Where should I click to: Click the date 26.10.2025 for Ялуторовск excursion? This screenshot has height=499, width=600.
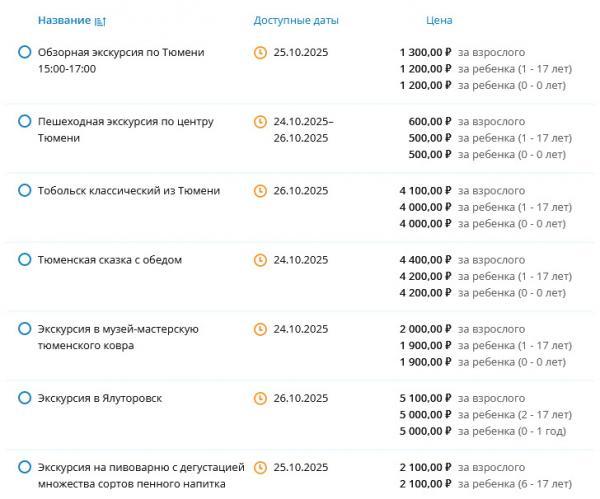pos(301,398)
